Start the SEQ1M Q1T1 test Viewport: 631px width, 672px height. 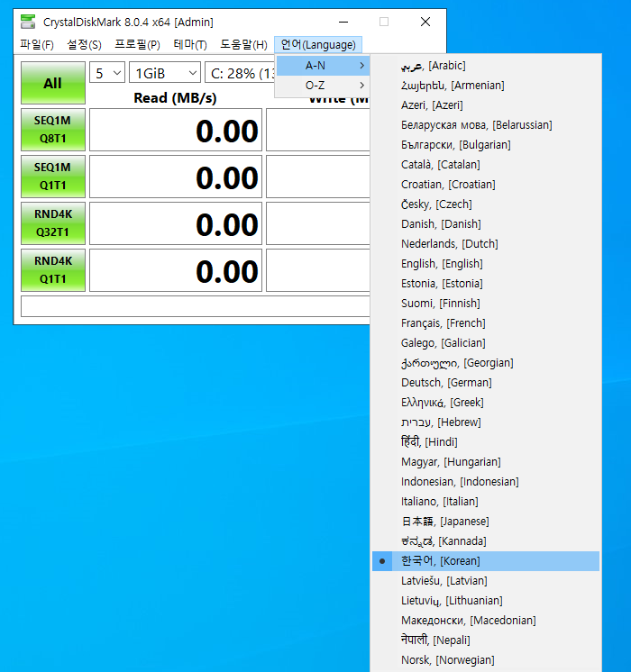[x=53, y=177]
